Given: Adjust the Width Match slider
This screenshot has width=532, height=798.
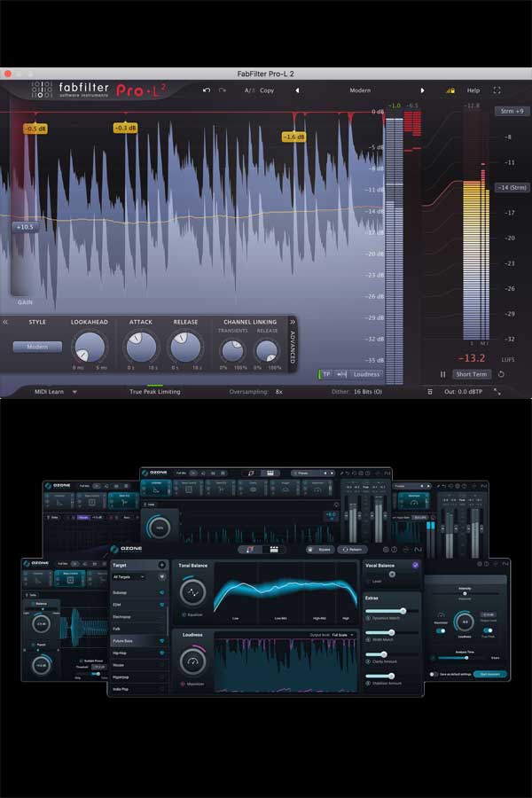Looking at the screenshot, I should [x=392, y=632].
